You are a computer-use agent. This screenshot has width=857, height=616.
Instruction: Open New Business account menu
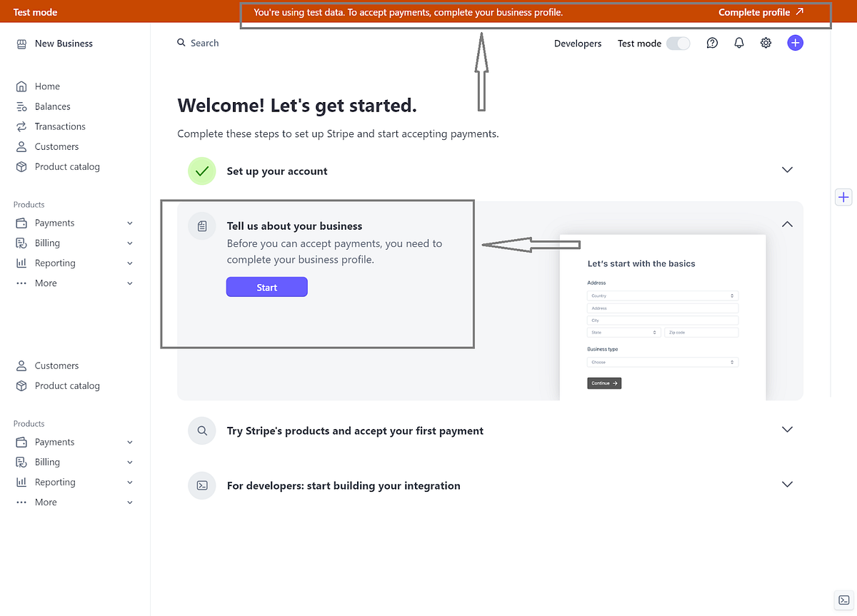click(x=64, y=44)
